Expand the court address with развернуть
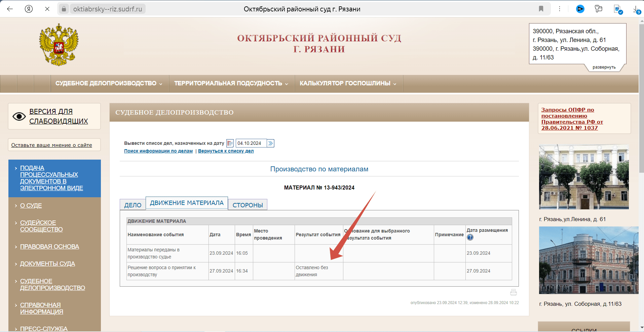 tap(604, 67)
